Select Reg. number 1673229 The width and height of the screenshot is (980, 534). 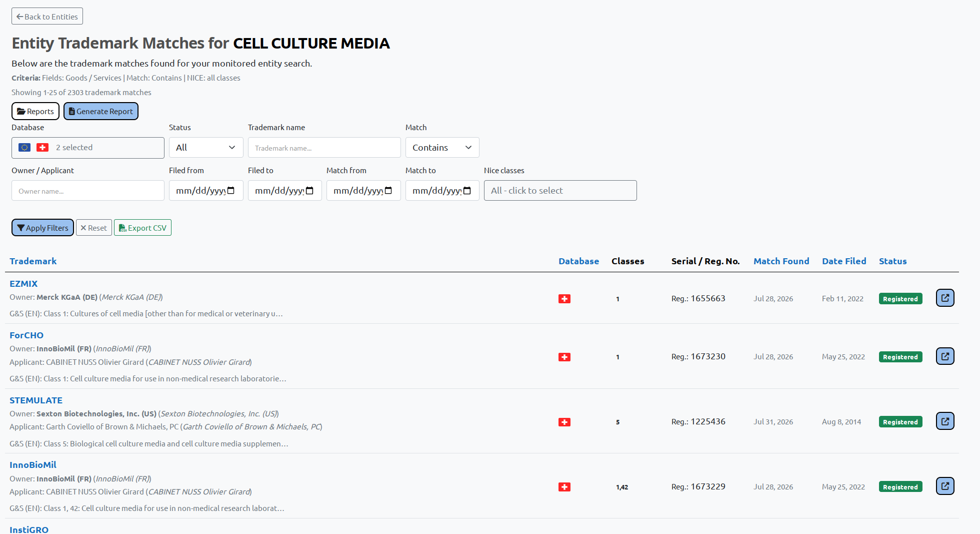708,486
